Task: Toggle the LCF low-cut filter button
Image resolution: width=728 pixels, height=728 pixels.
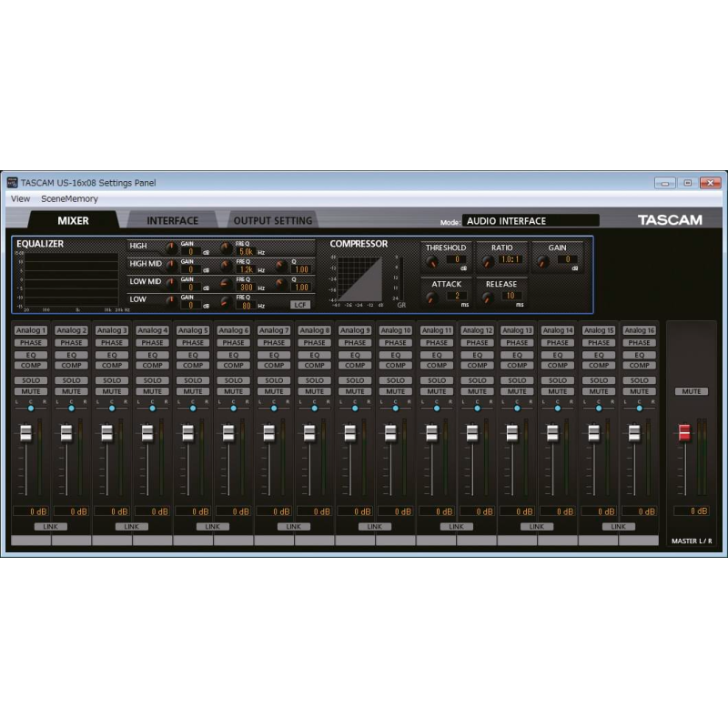Action: [300, 305]
